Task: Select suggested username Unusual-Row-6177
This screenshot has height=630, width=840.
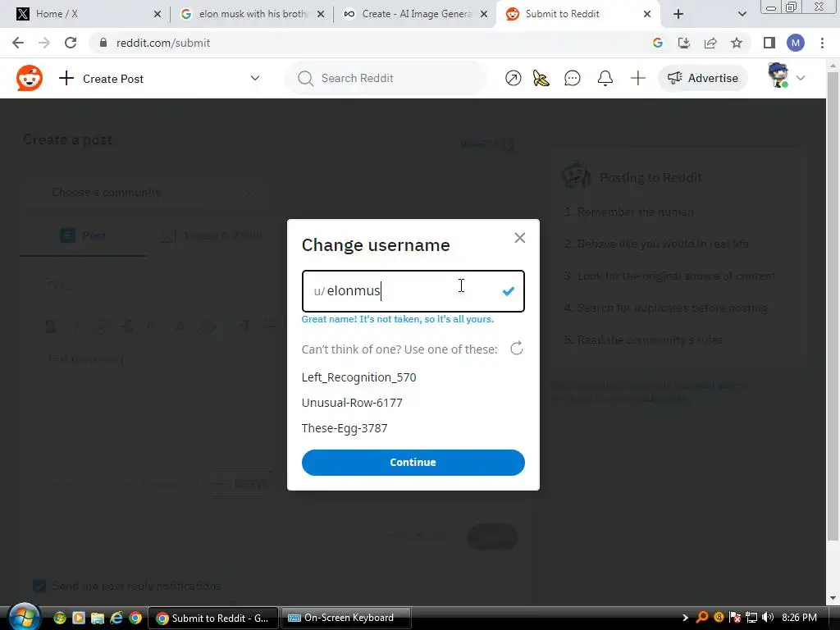Action: (352, 403)
